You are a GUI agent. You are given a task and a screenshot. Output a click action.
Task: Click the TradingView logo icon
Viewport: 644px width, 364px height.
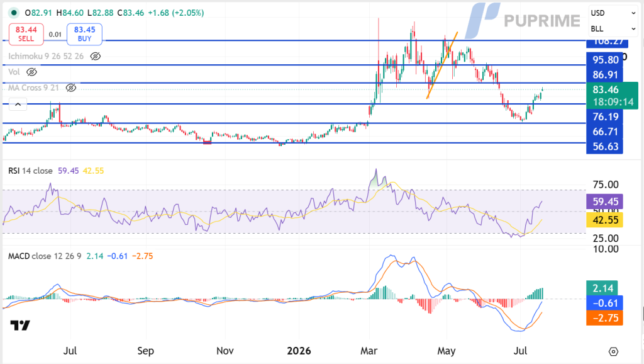pyautogui.click(x=20, y=326)
